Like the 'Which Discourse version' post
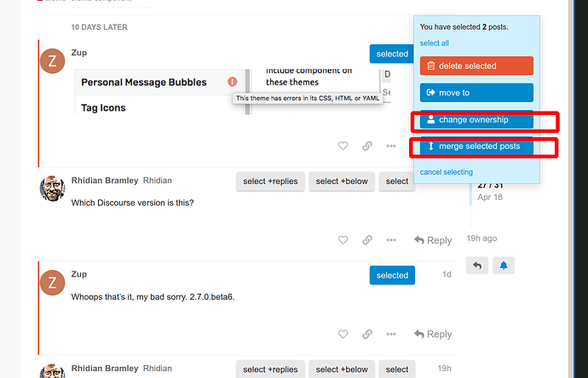Viewport: 588px width, 378px height. click(343, 240)
